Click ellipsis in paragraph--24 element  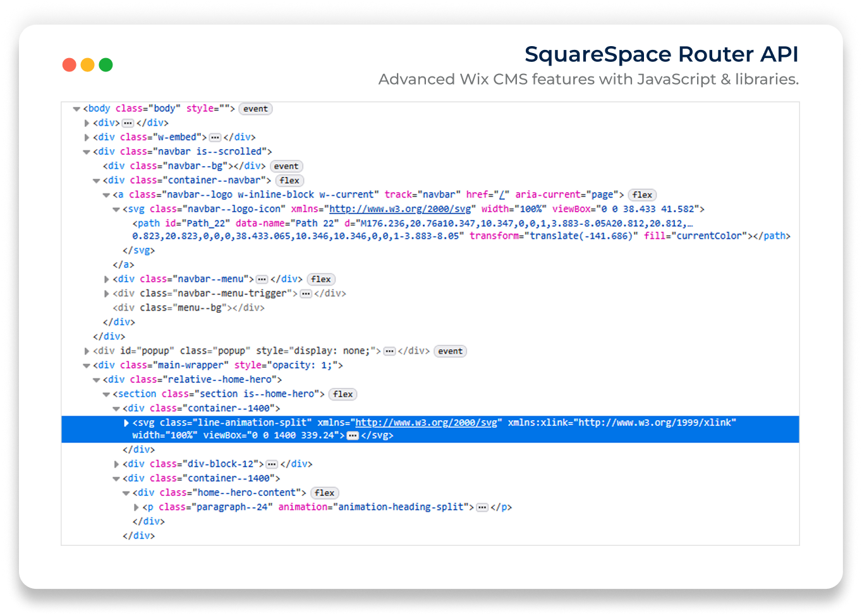tap(482, 507)
